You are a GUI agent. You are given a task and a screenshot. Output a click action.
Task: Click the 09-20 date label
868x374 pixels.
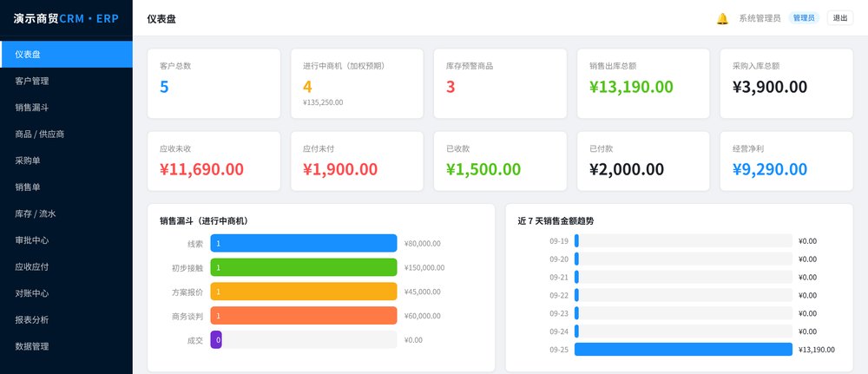pyautogui.click(x=559, y=259)
